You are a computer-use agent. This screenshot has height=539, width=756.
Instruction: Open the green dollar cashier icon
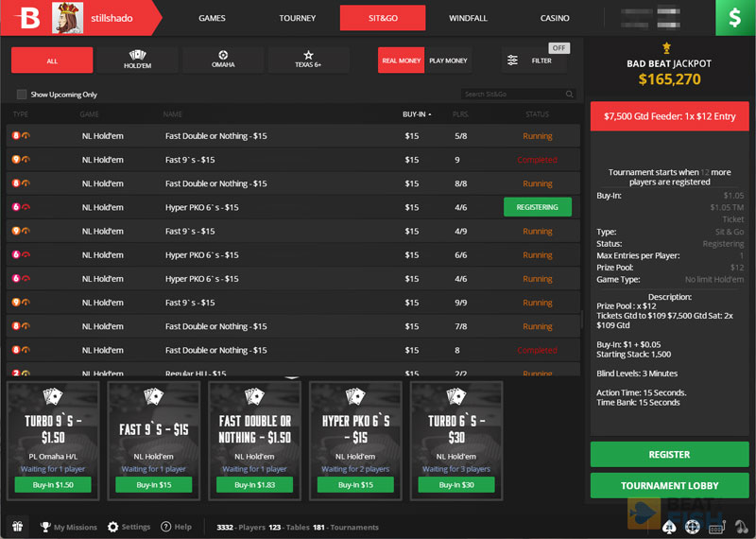point(735,18)
